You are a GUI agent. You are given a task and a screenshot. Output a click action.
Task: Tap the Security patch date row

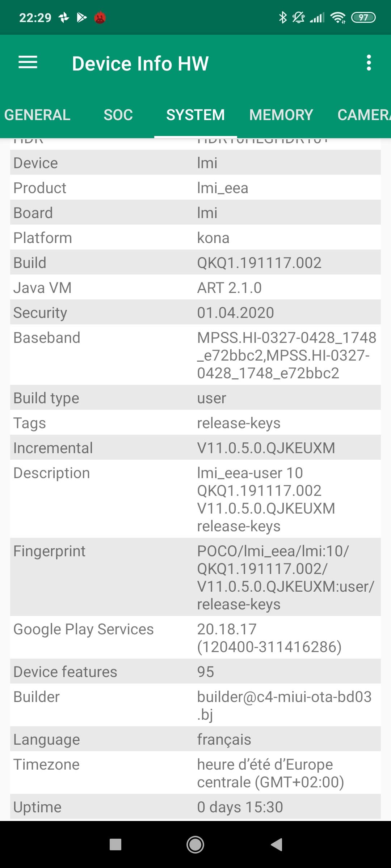[195, 313]
